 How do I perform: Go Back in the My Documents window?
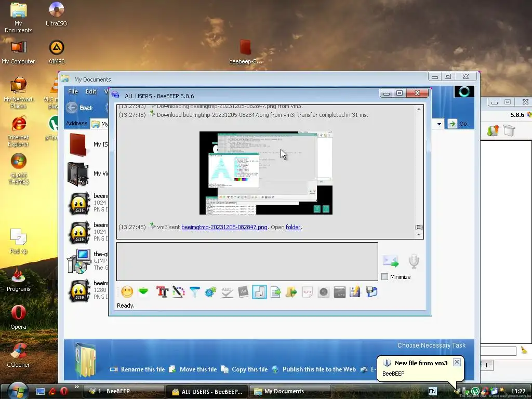[x=79, y=108]
